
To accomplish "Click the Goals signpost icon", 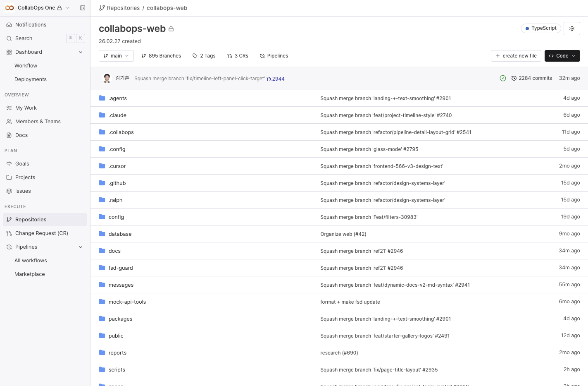I will [9, 164].
